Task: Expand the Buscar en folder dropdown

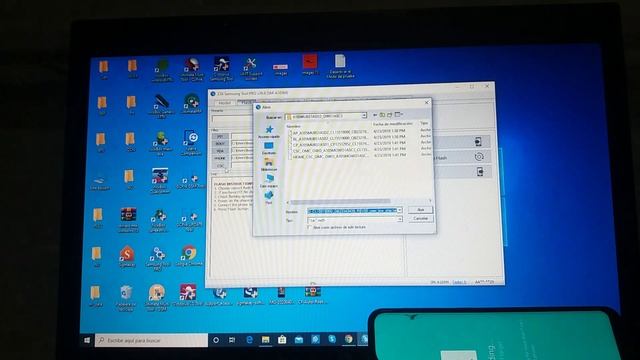Action: pyautogui.click(x=364, y=116)
